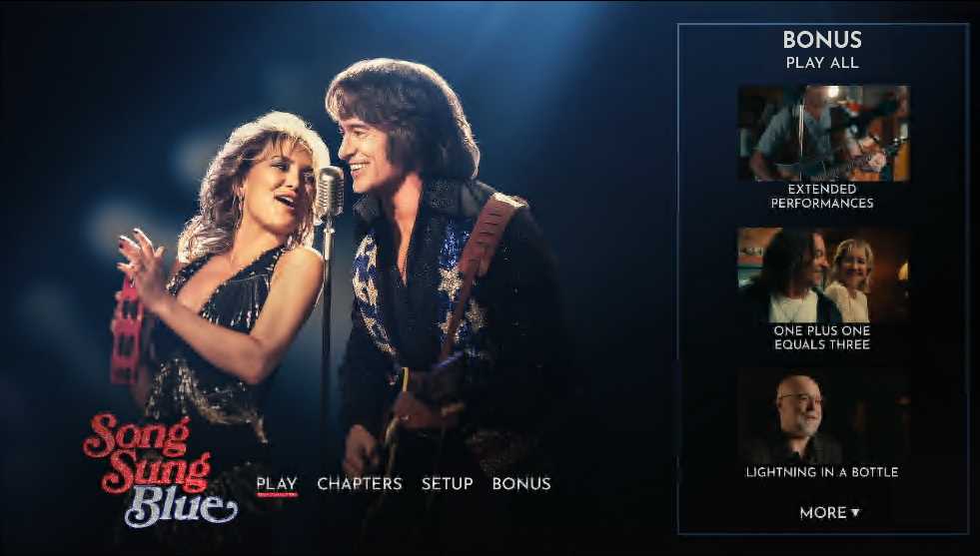Open the Lightning in a Bottle thumbnail

pos(823,416)
